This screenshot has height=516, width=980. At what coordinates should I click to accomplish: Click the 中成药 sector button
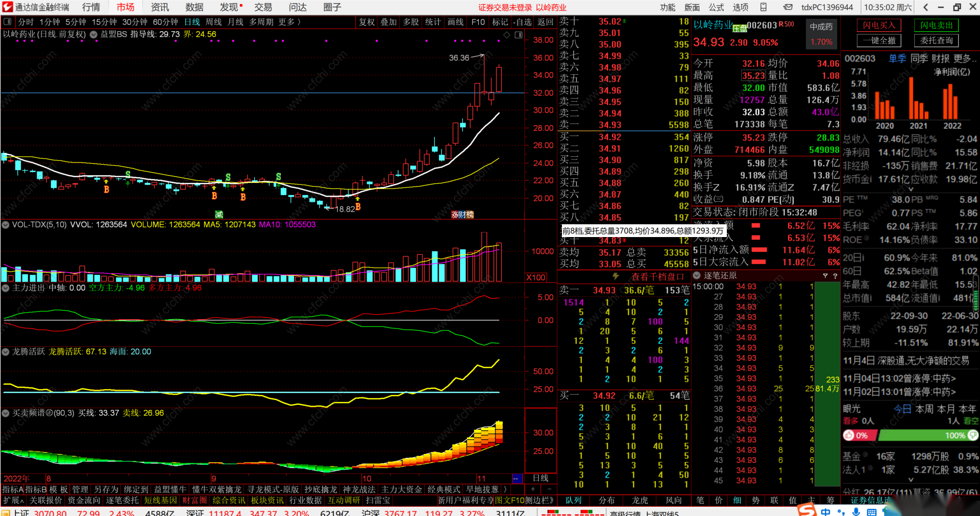tap(821, 34)
